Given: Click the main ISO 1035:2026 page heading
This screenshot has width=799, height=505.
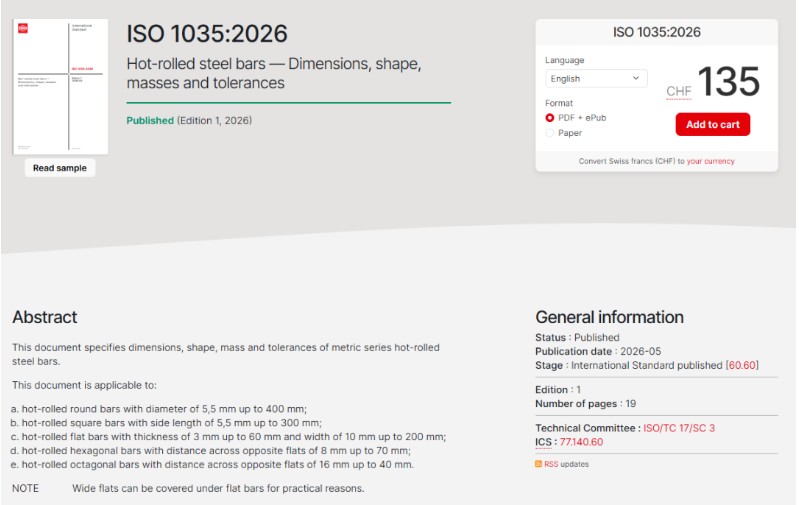Looking at the screenshot, I should point(207,34).
